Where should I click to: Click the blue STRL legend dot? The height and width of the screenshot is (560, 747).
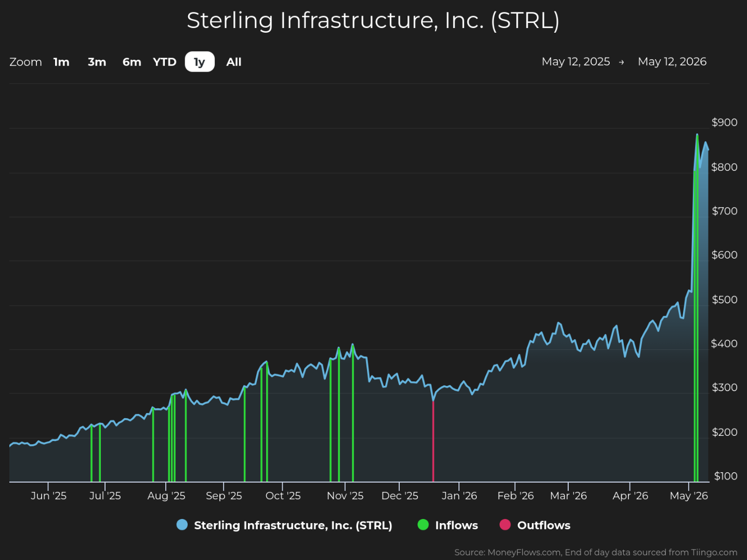(x=182, y=525)
